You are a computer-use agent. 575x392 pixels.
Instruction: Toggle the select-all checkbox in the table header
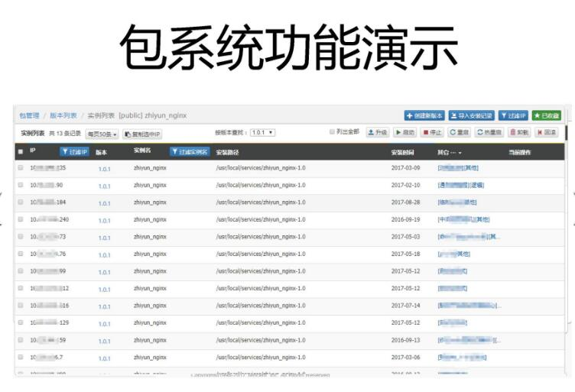(x=21, y=151)
